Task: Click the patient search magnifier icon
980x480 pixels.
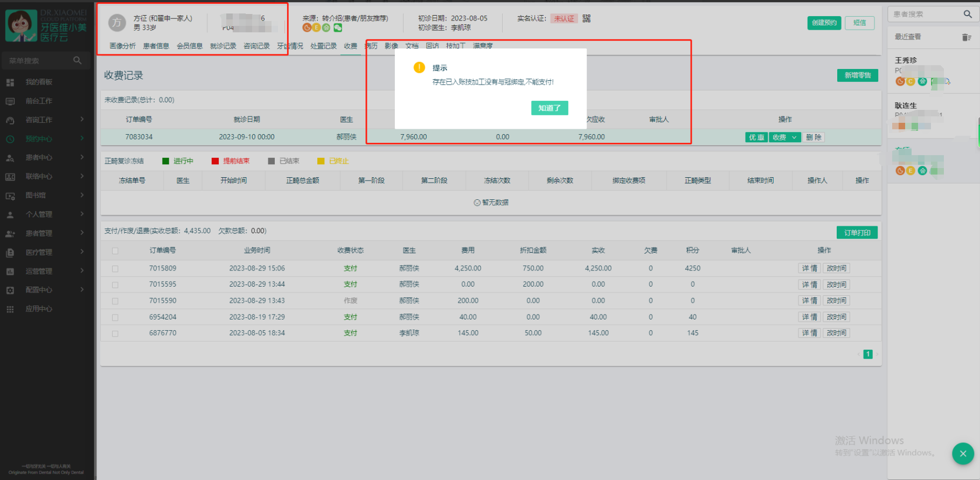Action: click(x=968, y=14)
